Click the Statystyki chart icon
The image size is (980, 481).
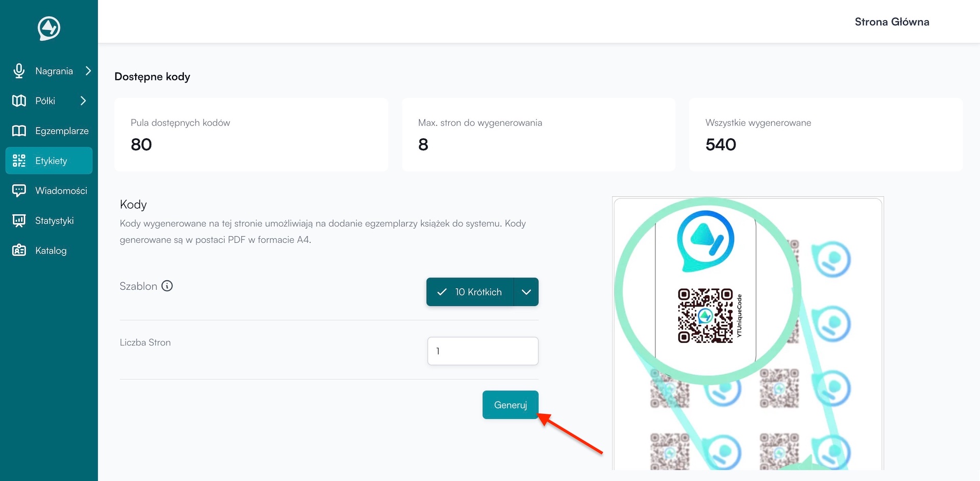click(19, 221)
